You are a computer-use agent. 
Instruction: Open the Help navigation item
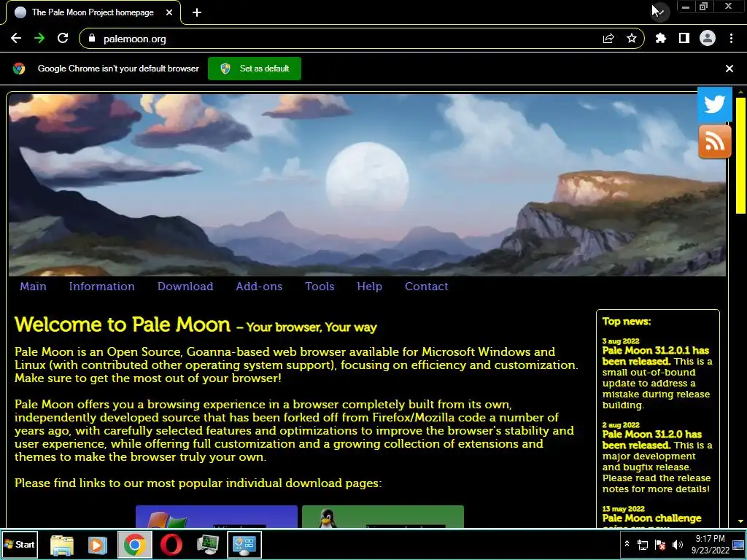[x=369, y=286]
